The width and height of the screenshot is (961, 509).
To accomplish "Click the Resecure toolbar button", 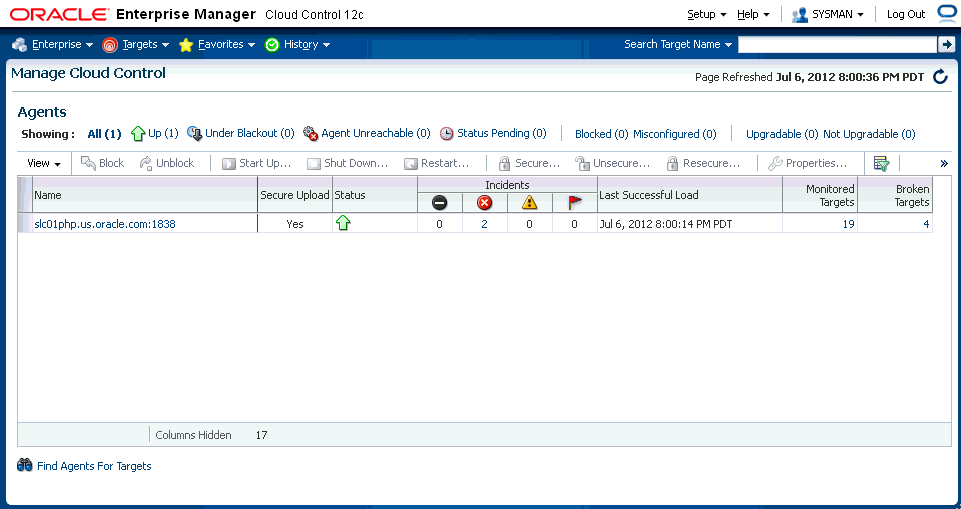I will [704, 164].
